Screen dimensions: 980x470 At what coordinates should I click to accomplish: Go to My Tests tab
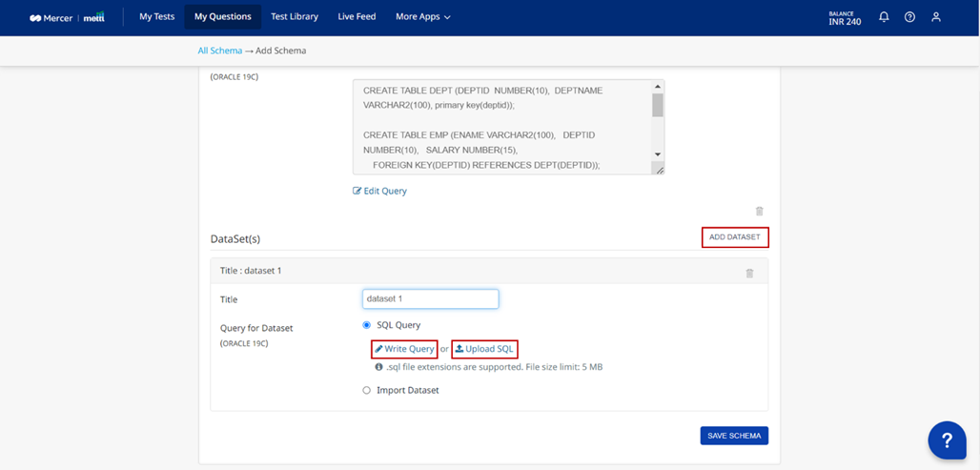point(157,17)
